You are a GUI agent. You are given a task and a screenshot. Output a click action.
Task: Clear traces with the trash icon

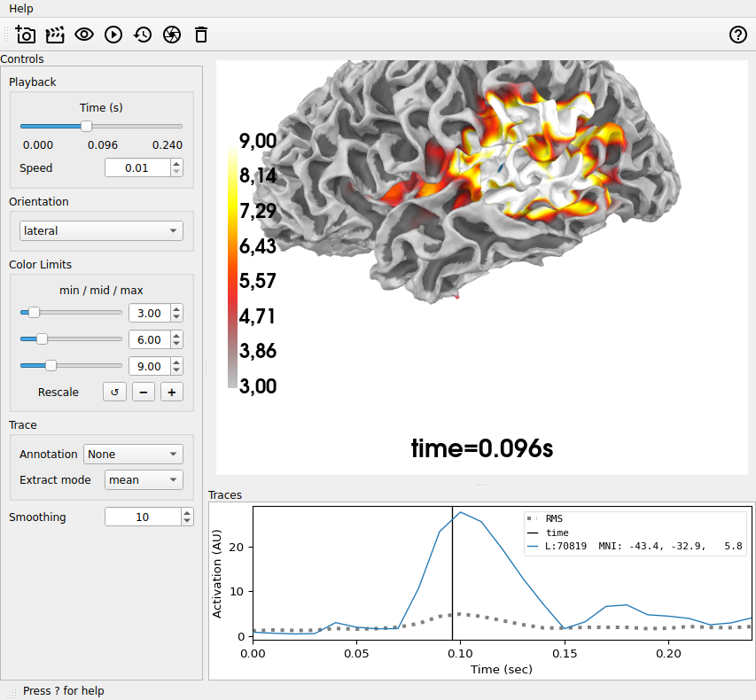[201, 35]
